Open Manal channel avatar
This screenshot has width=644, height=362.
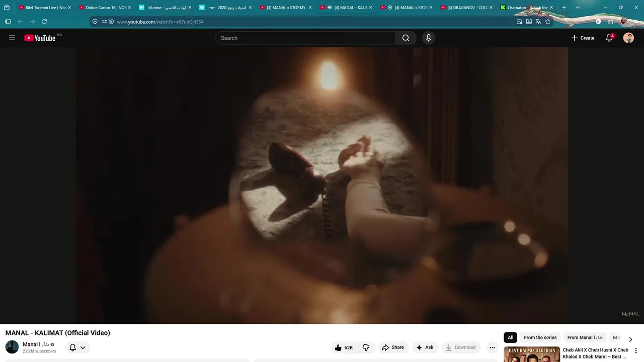(12, 347)
